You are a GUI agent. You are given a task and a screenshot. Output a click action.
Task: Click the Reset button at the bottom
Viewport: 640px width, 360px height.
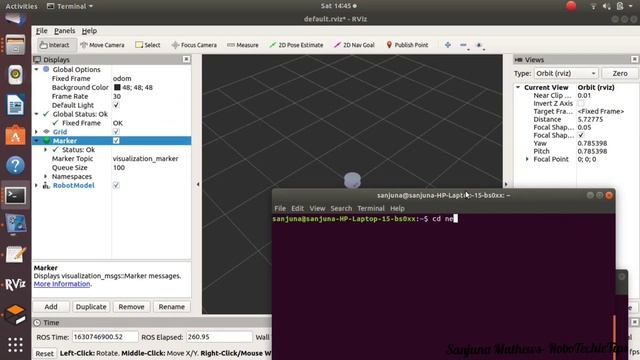[x=44, y=353]
